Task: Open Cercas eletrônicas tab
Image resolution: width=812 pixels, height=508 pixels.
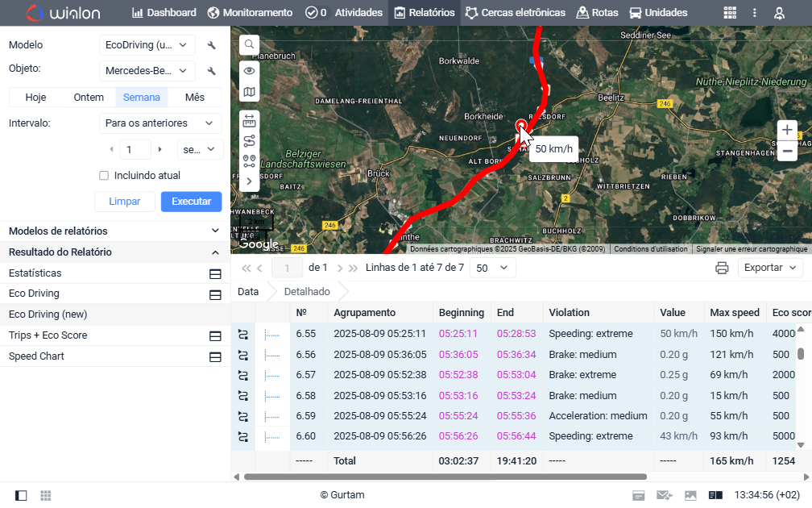Action: coord(516,12)
